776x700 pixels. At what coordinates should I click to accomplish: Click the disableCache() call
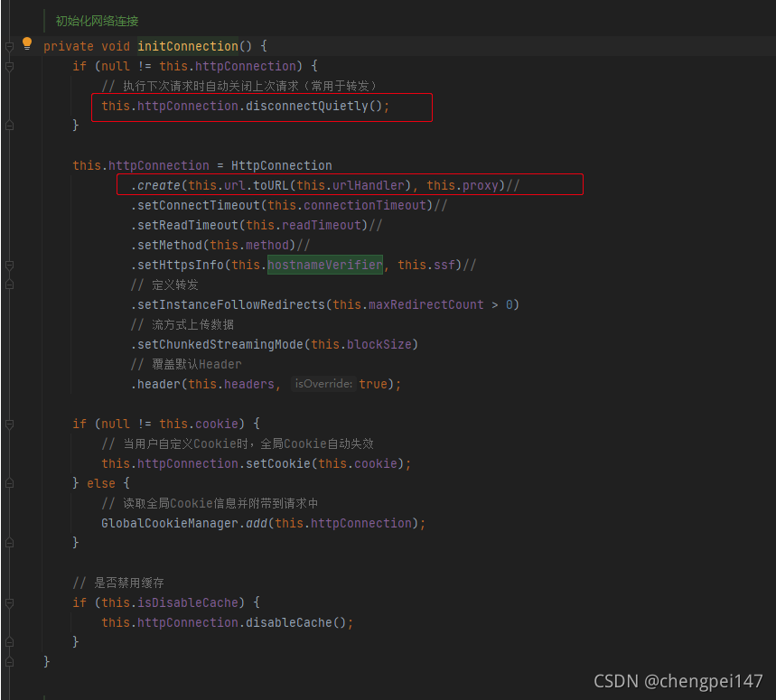[x=296, y=622]
